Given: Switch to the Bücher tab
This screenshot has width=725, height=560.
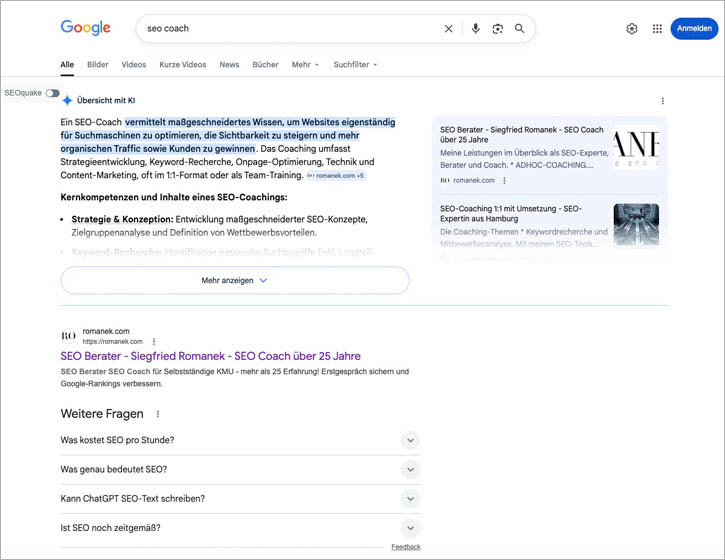Looking at the screenshot, I should pos(265,65).
